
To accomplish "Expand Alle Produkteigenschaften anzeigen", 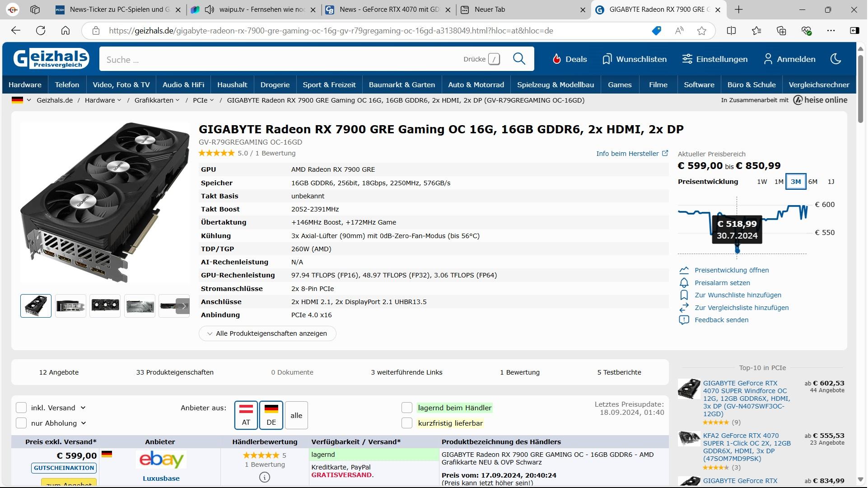I will (267, 333).
